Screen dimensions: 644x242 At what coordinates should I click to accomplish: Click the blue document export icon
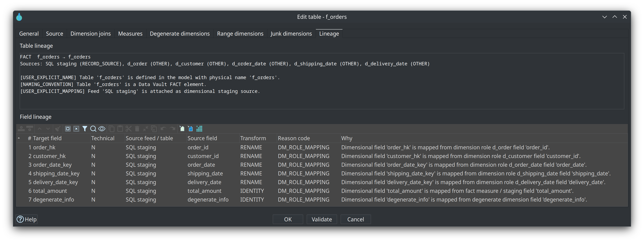point(190,129)
